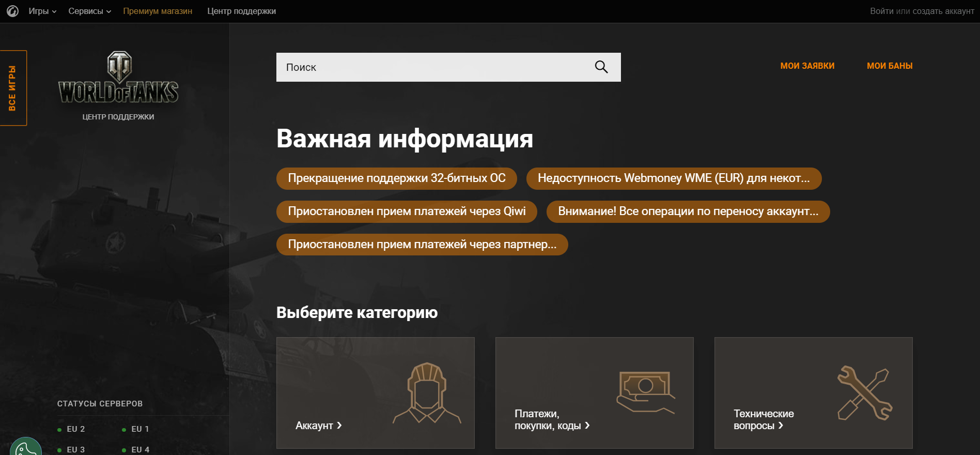Image resolution: width=980 pixels, height=455 pixels.
Task: Open the ВСЕ ИГРЫ side tab
Action: pos(13,88)
